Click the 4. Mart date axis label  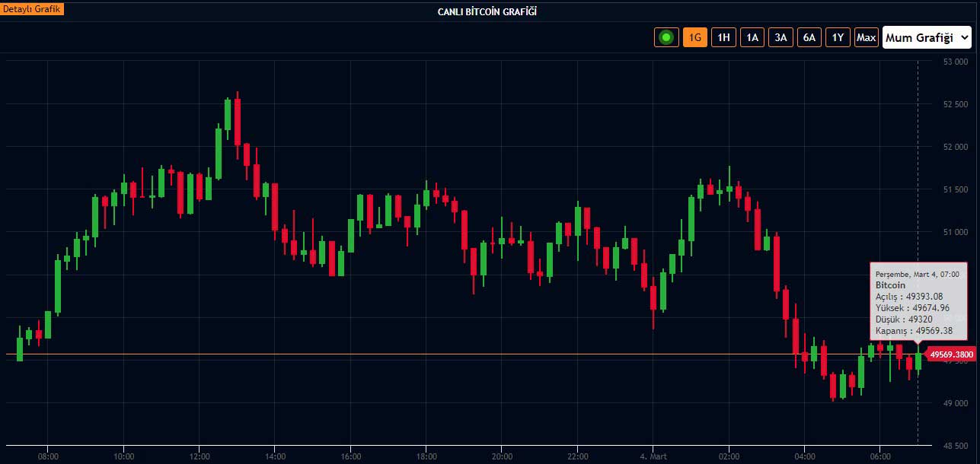click(x=653, y=456)
